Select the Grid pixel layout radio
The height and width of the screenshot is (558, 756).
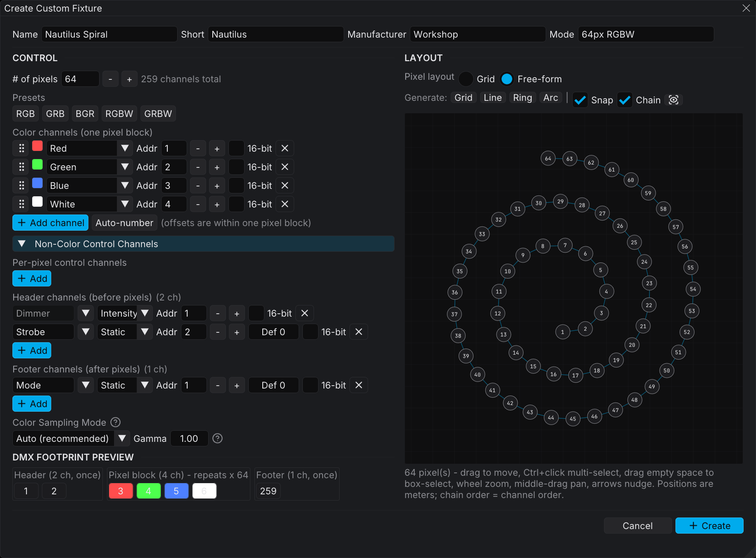point(466,79)
